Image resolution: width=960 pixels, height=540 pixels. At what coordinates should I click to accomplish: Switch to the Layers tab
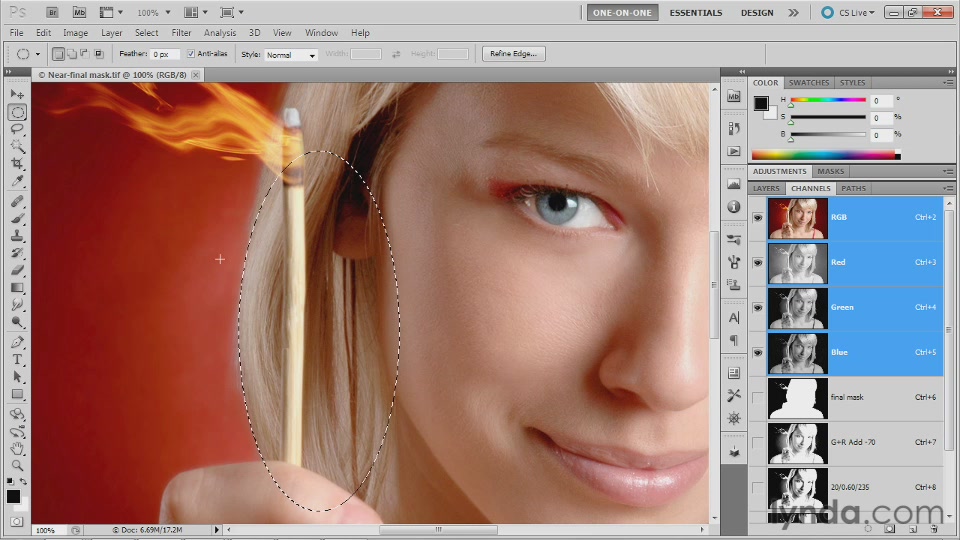pos(766,189)
